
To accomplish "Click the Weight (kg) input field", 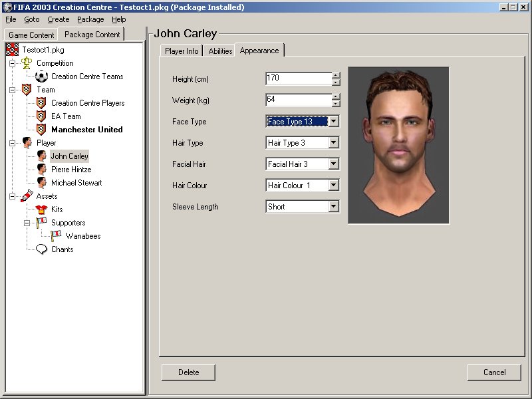I will click(298, 99).
